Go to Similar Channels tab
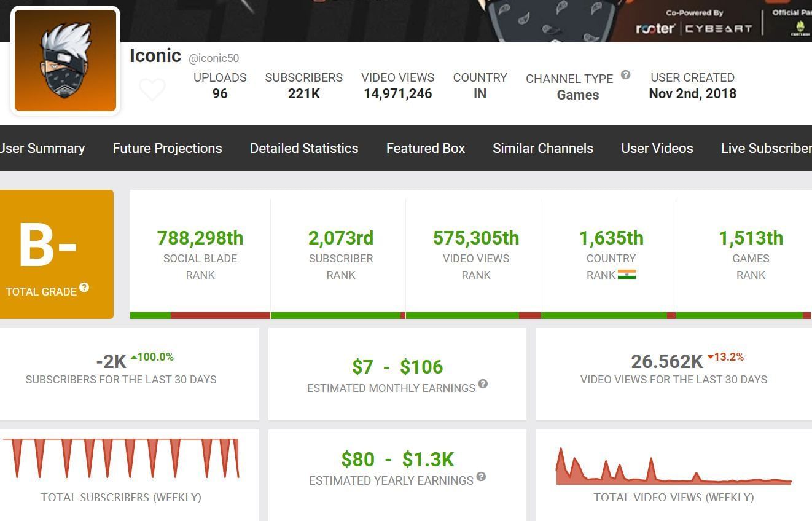The image size is (812, 521). [542, 149]
